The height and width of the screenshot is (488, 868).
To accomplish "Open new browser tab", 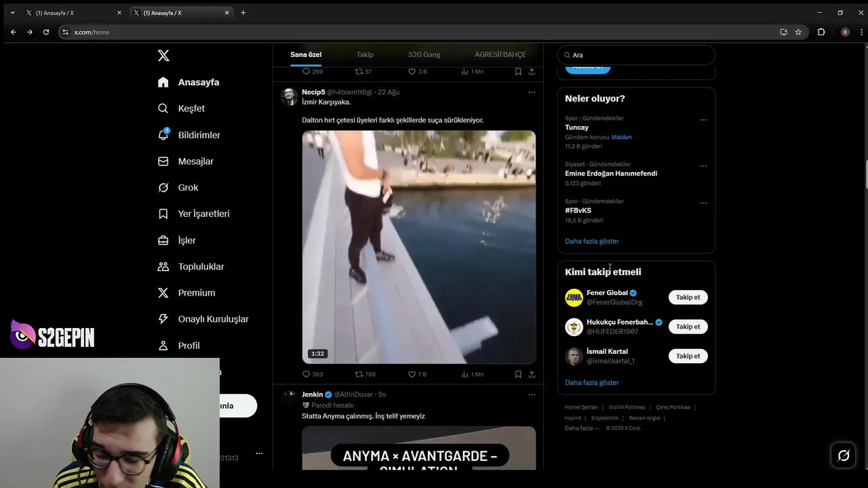I will [243, 13].
